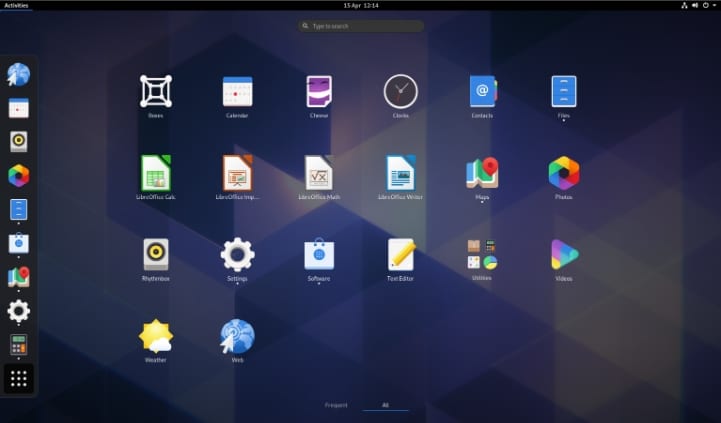Launch Calendar from the app grid
Screen dimensions: 721x423
point(237,91)
